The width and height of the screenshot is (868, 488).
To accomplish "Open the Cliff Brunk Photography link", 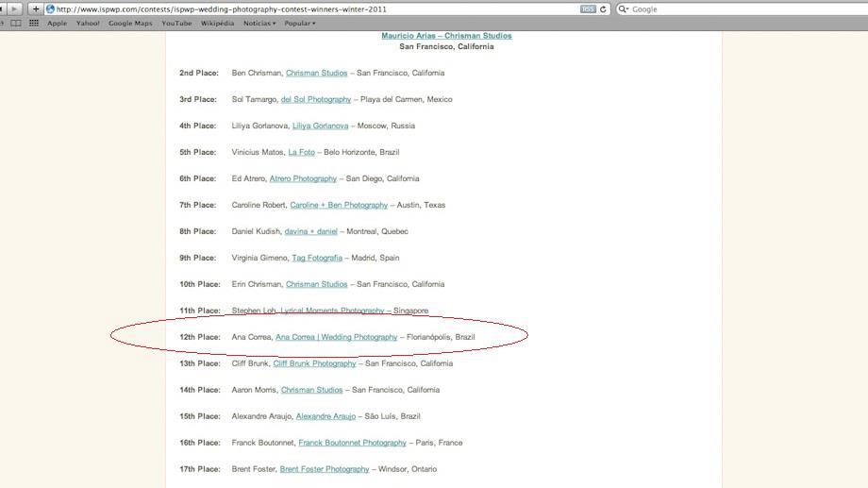I will click(x=314, y=363).
